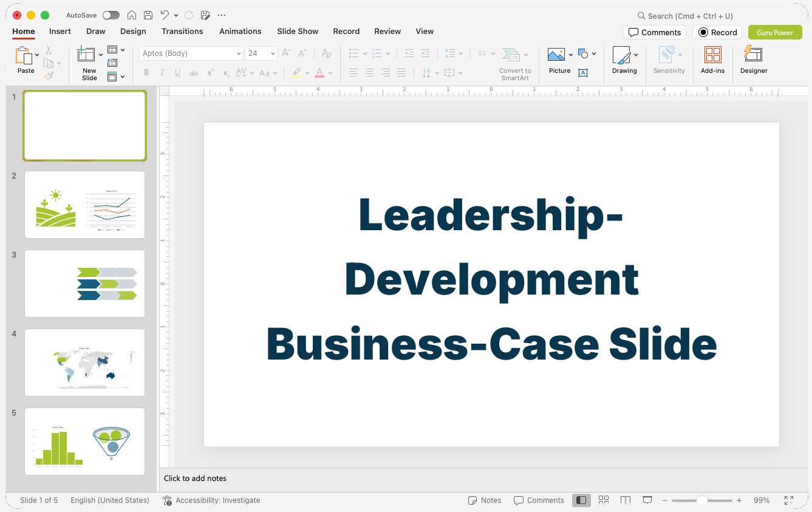Click the Guru Power button
812x512 pixels.
(775, 32)
